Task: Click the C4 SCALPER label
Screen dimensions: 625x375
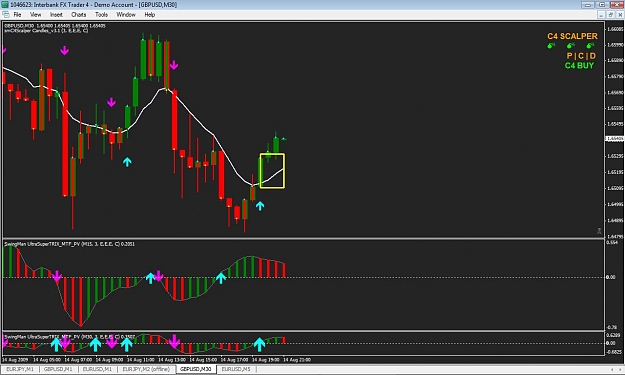Action: pos(572,36)
